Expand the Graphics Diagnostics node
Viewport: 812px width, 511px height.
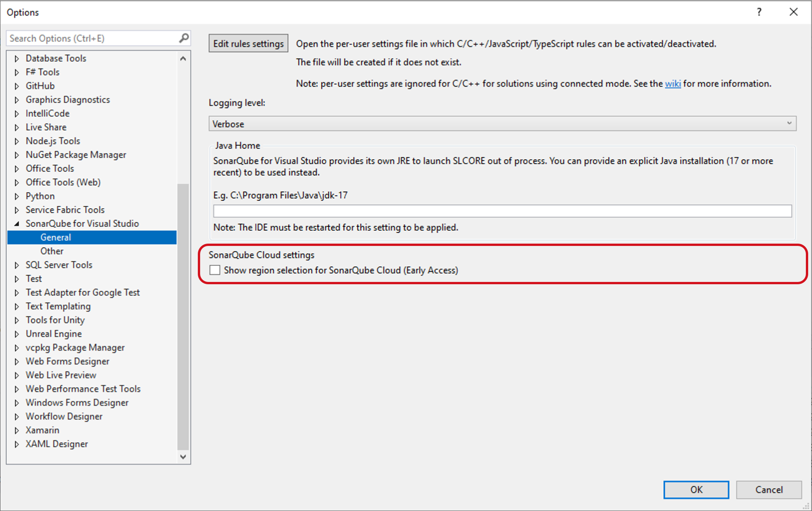click(16, 100)
